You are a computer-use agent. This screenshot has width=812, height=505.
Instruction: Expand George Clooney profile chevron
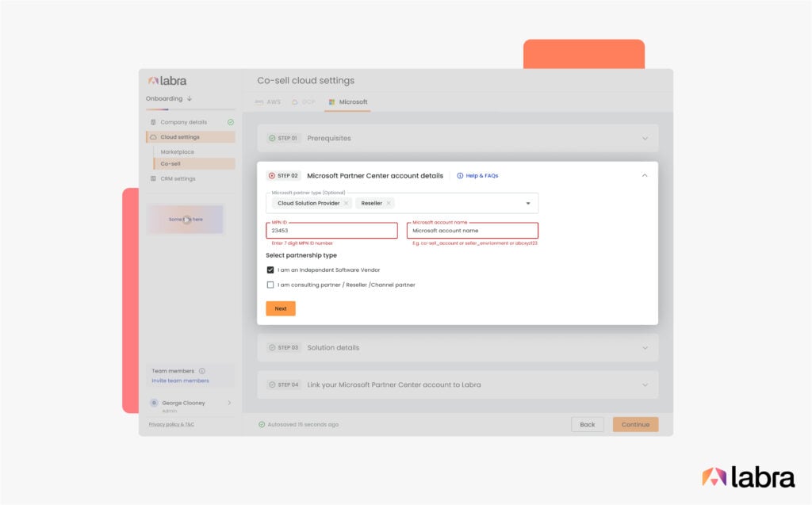pyautogui.click(x=229, y=403)
